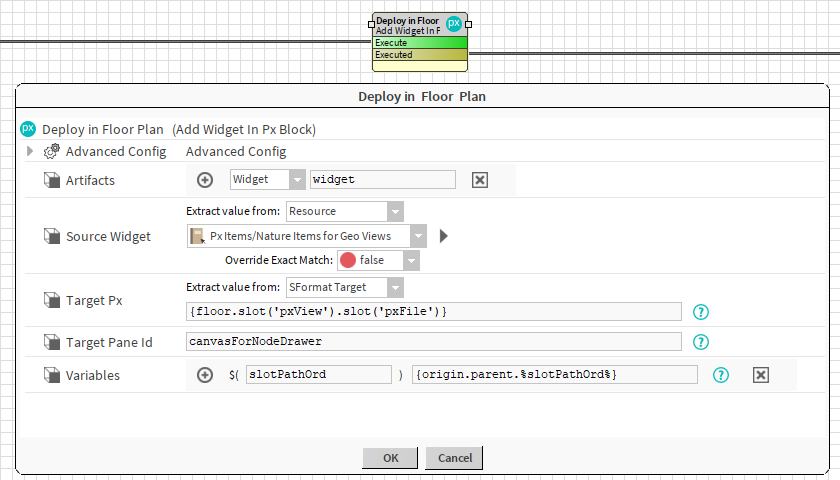
Task: Open help for Variables field
Action: pyautogui.click(x=721, y=375)
